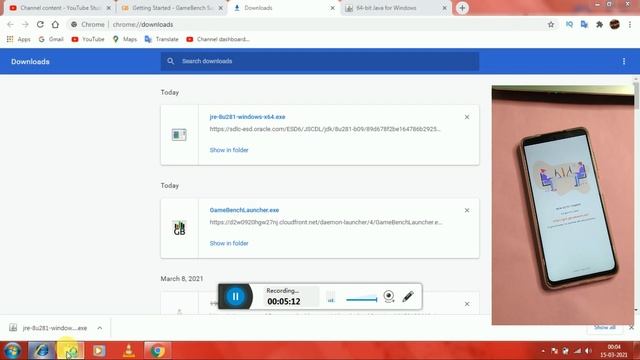
Task: Open the jre-8u281-windows-x64.exe file link
Action: click(x=247, y=117)
